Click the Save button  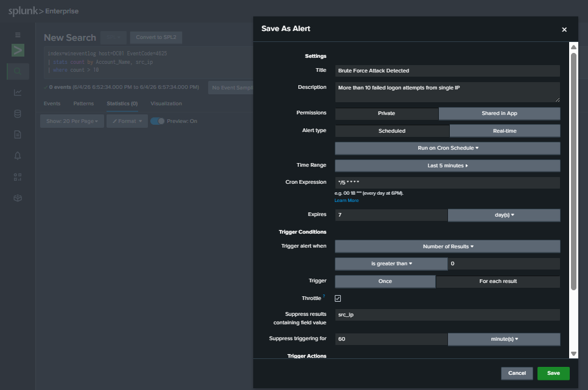pyautogui.click(x=553, y=373)
